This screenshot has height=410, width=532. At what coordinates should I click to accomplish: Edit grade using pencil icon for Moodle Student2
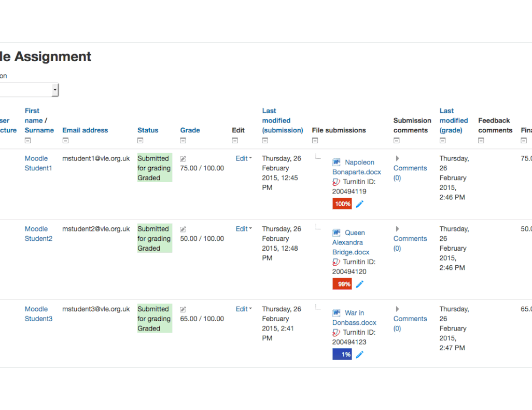coord(182,229)
